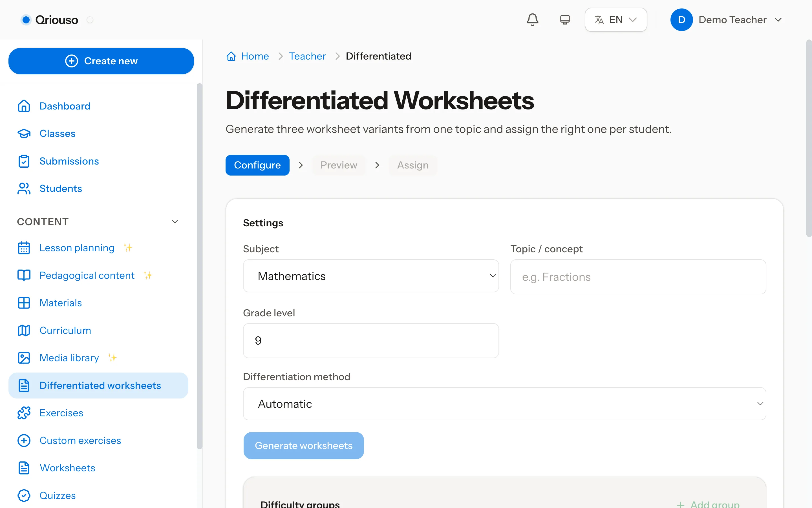Screen dimensions: 812x508
Task: Open Lesson planning in sidebar
Action: (x=77, y=248)
